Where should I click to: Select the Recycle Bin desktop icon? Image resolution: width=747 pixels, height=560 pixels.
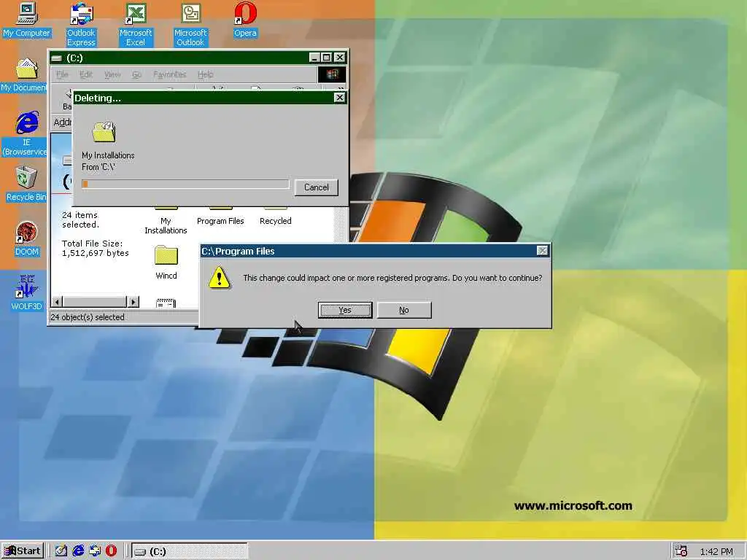(x=26, y=184)
